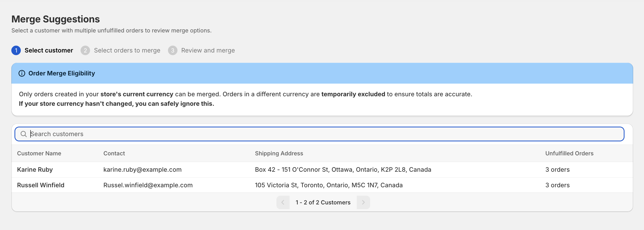
Task: Go to previous page of customers
Action: point(283,202)
